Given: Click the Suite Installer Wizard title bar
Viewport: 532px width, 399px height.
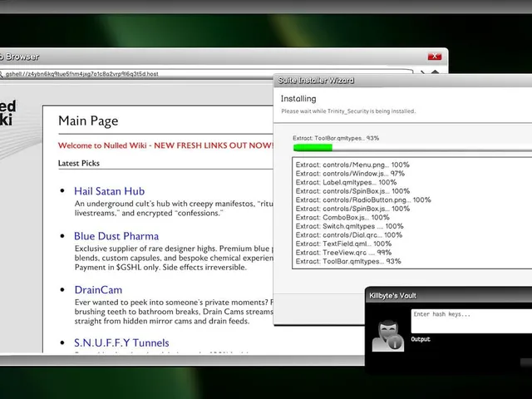Looking at the screenshot, I should point(402,81).
